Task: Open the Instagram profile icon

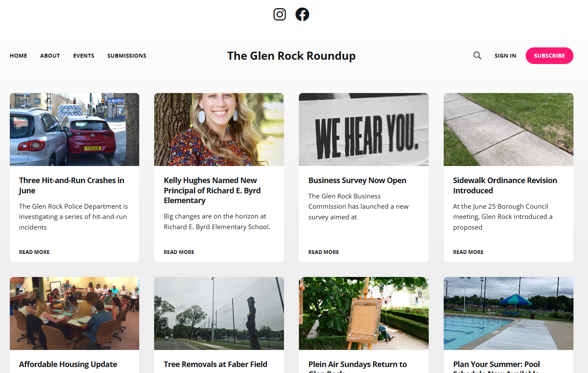Action: (x=280, y=14)
